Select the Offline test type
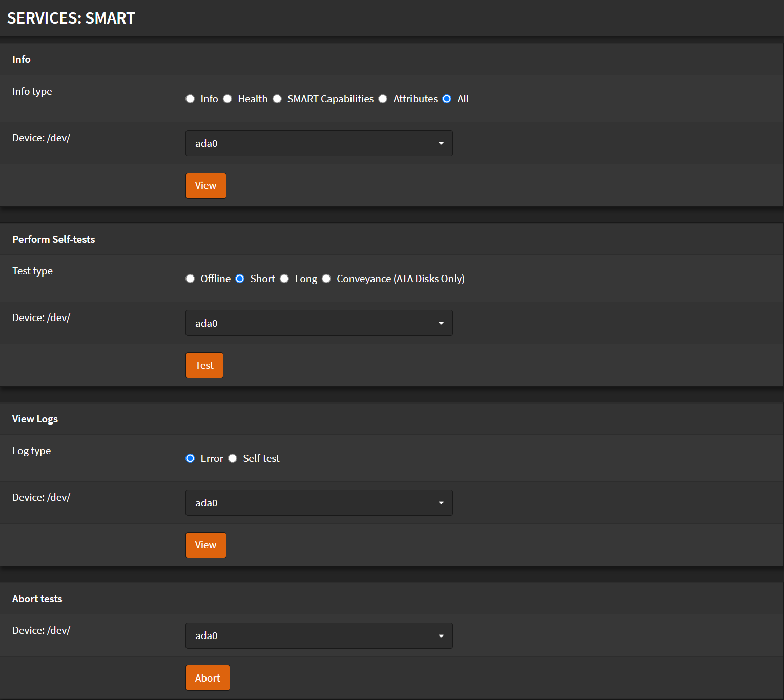 pyautogui.click(x=190, y=279)
